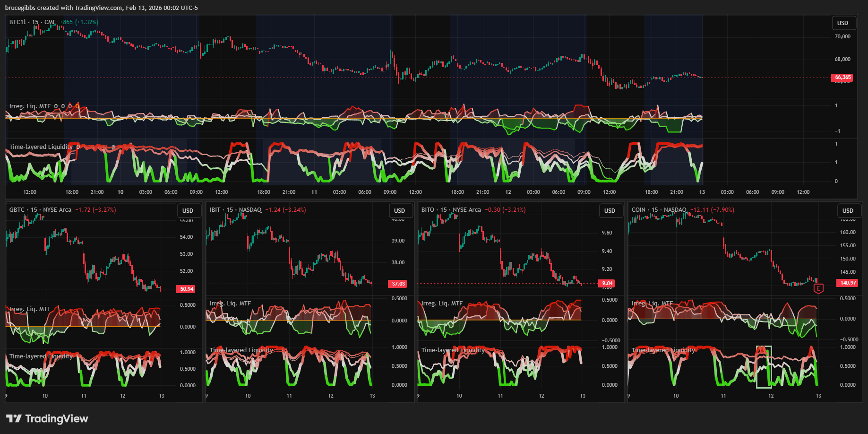Open USD currency selector on COIN chart

click(848, 211)
